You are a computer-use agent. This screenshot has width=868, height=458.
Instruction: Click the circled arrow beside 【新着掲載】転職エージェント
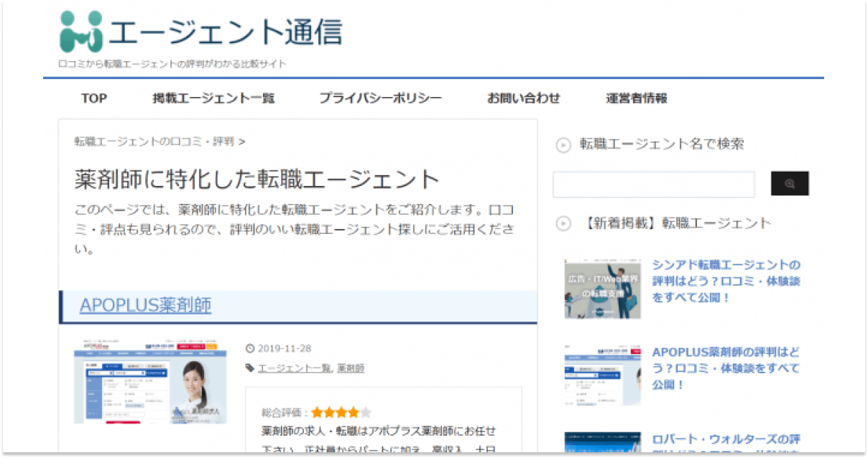(563, 224)
